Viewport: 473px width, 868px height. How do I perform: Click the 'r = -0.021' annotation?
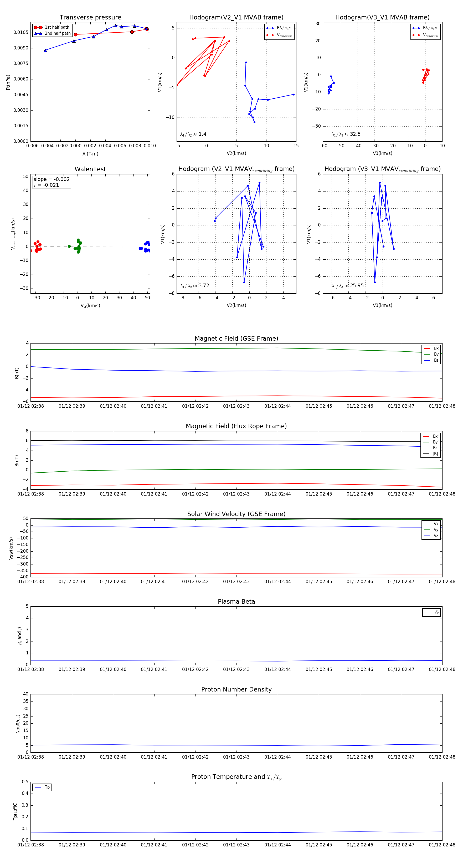point(47,185)
